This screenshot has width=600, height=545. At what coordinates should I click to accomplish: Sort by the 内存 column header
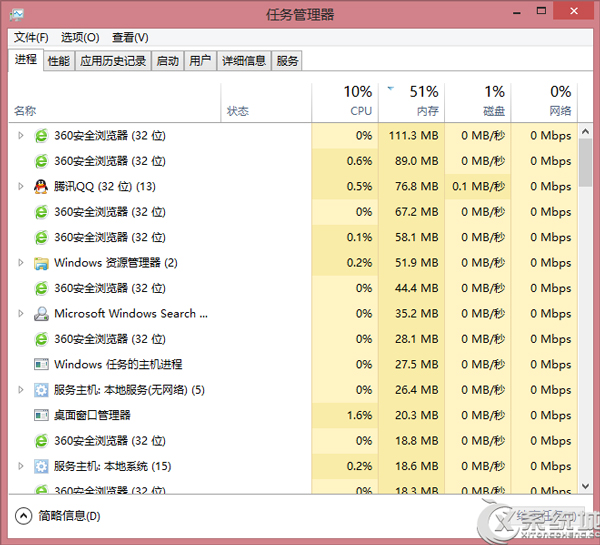pos(411,103)
